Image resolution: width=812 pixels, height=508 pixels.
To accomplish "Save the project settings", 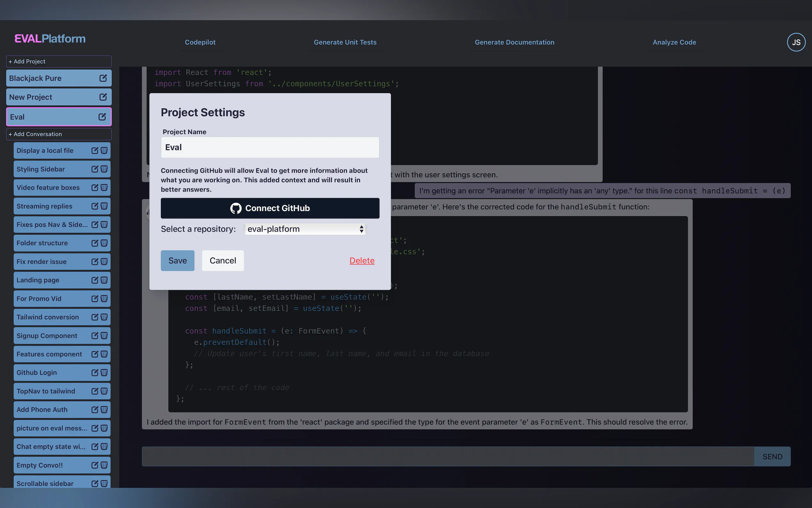I will click(x=177, y=260).
